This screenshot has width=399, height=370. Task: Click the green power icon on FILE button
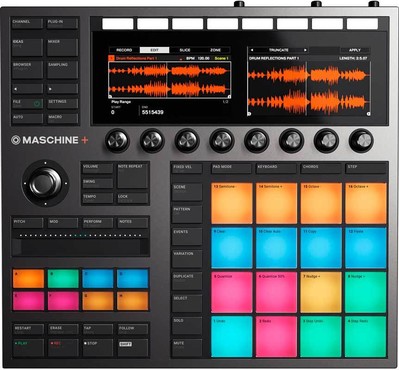click(x=37, y=104)
